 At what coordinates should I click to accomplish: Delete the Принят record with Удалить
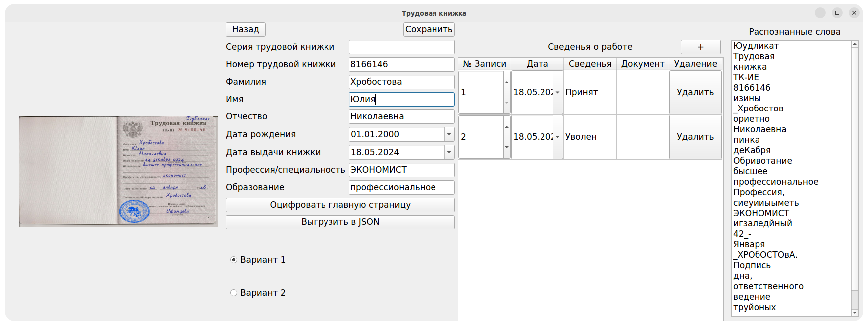695,93
